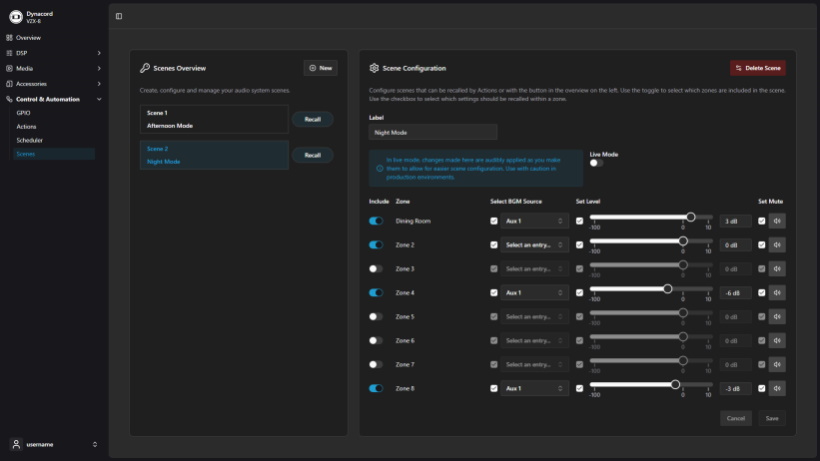820x461 pixels.
Task: Disable include toggle for Zone 8
Action: coord(376,388)
